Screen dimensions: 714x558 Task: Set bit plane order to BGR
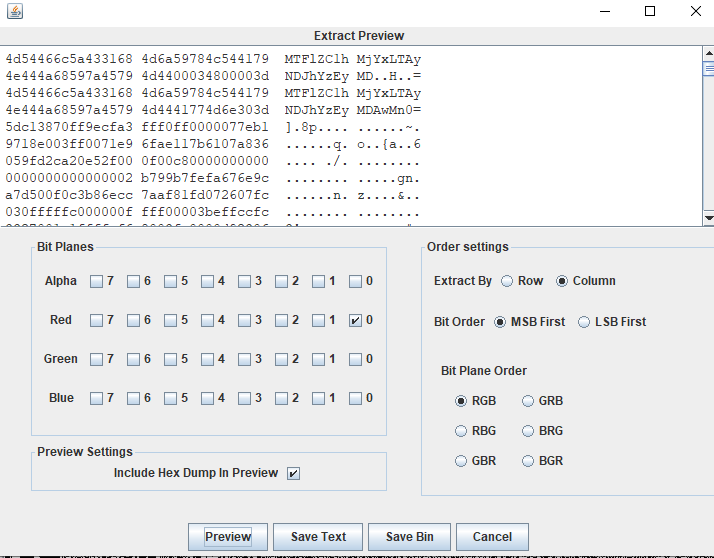coord(528,461)
